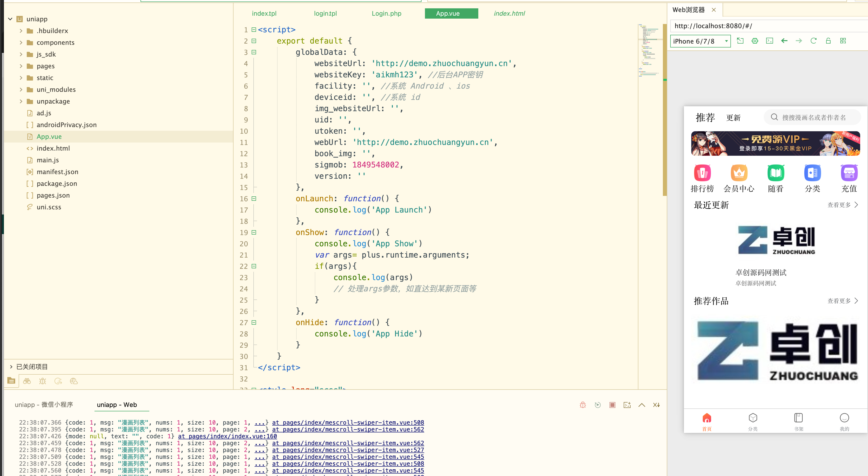The height and width of the screenshot is (476, 868).
Task: Open link pages/index/index.vue:160 in console
Action: point(227,436)
